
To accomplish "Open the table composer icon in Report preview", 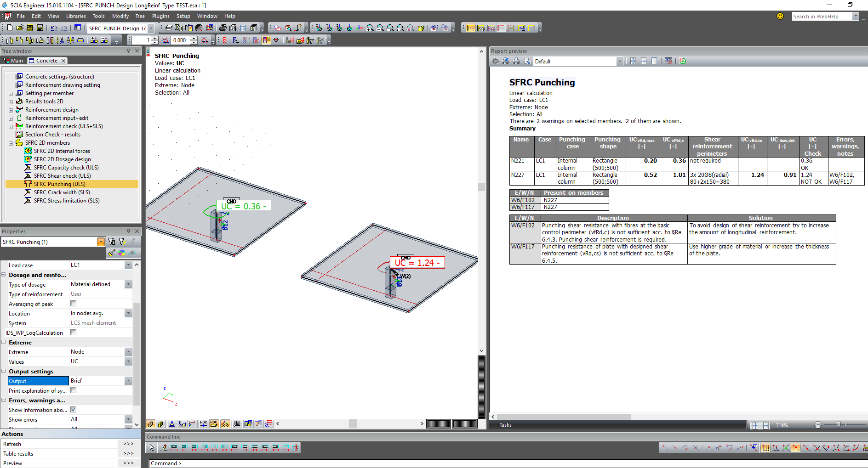I will coord(668,61).
